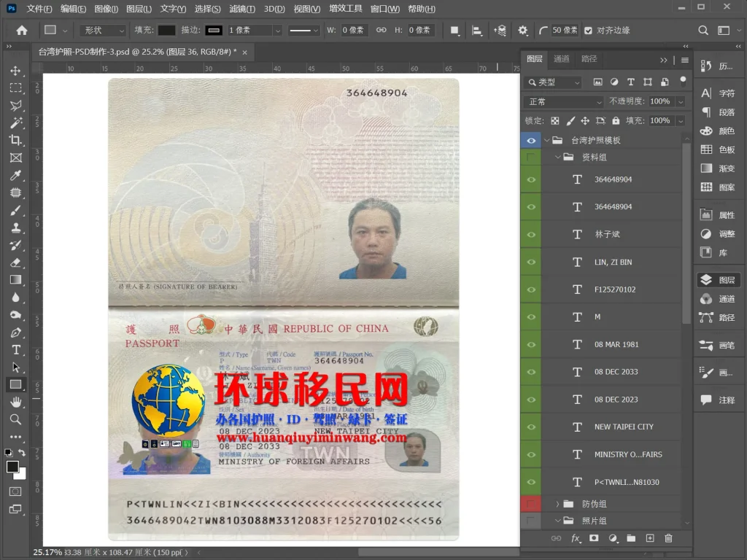This screenshot has width=747, height=560.
Task: Open the 1 像素 stroke width dropdown
Action: 278,31
